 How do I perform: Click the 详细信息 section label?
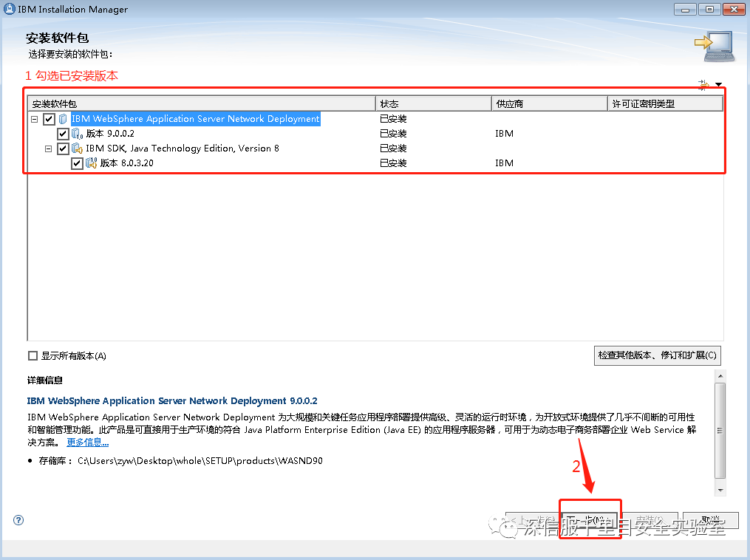click(45, 380)
